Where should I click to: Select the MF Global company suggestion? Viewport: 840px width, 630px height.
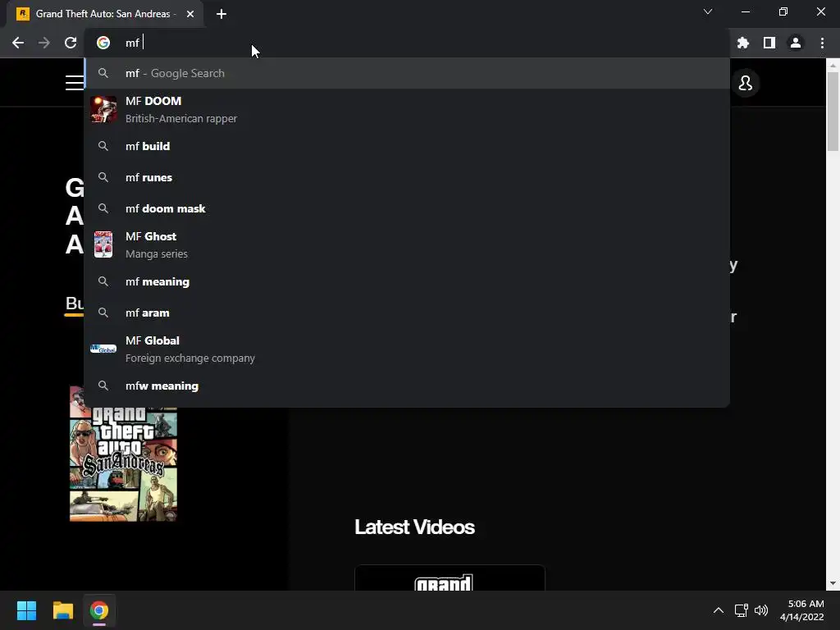(x=407, y=349)
